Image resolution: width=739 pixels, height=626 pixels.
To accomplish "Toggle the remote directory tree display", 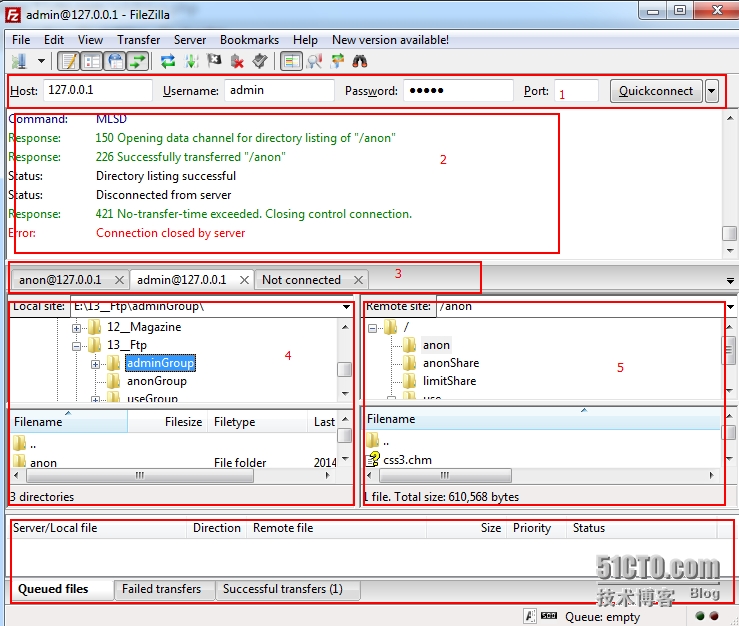I will coord(115,61).
